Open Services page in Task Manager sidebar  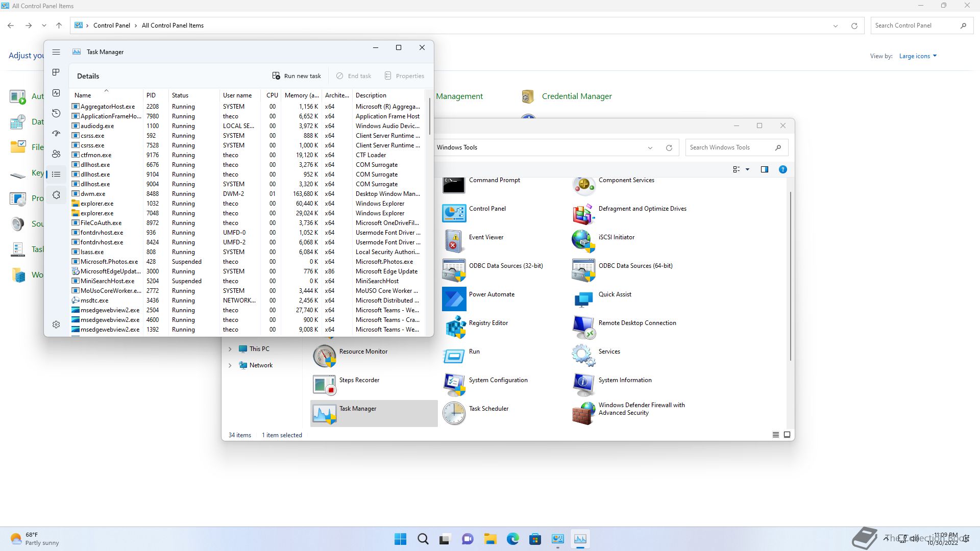coord(56,195)
